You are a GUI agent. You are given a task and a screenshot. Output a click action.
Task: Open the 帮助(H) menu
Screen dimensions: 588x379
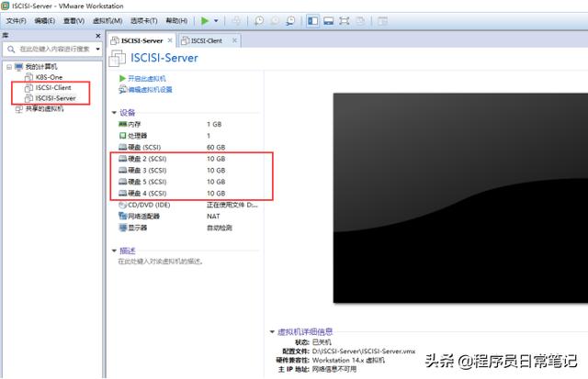[176, 20]
